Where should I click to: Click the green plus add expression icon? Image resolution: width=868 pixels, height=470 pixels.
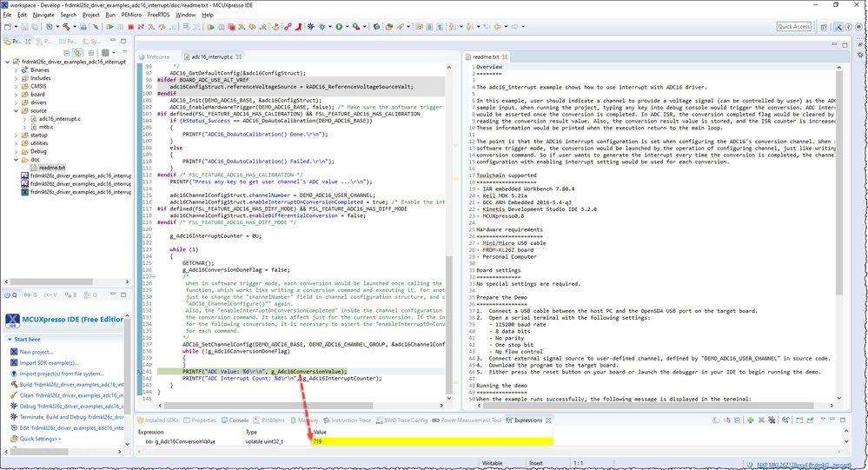point(750,420)
